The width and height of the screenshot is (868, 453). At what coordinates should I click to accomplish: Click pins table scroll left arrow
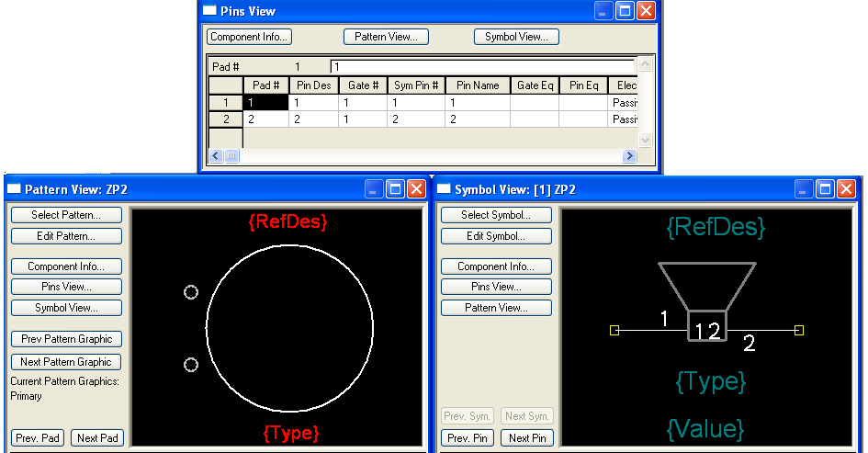(216, 155)
